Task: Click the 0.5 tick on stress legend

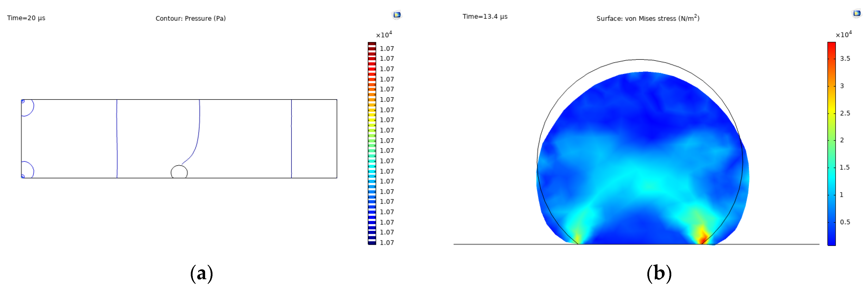Action: (845, 222)
